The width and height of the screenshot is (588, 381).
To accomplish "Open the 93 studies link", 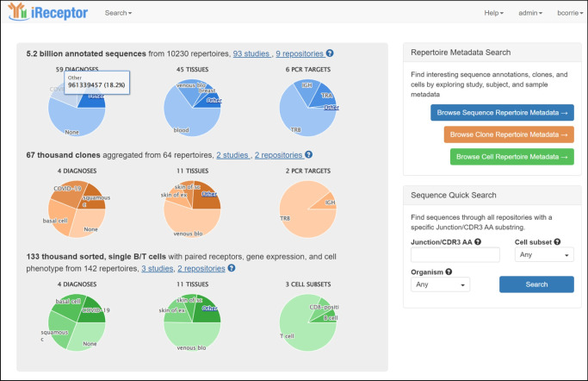I will (x=251, y=53).
